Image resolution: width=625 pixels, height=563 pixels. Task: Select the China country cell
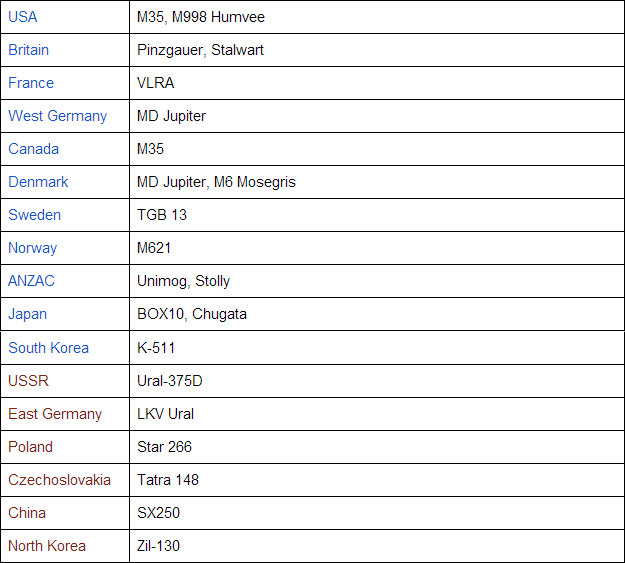(x=65, y=513)
